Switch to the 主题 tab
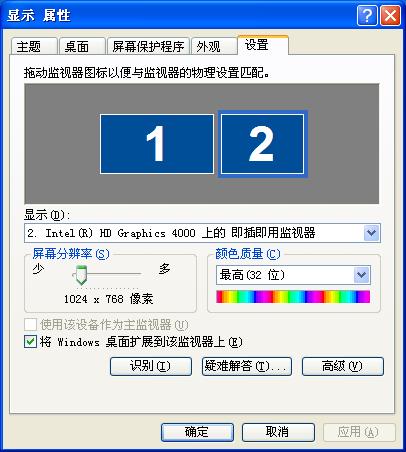This screenshot has height=452, width=406. pyautogui.click(x=33, y=46)
